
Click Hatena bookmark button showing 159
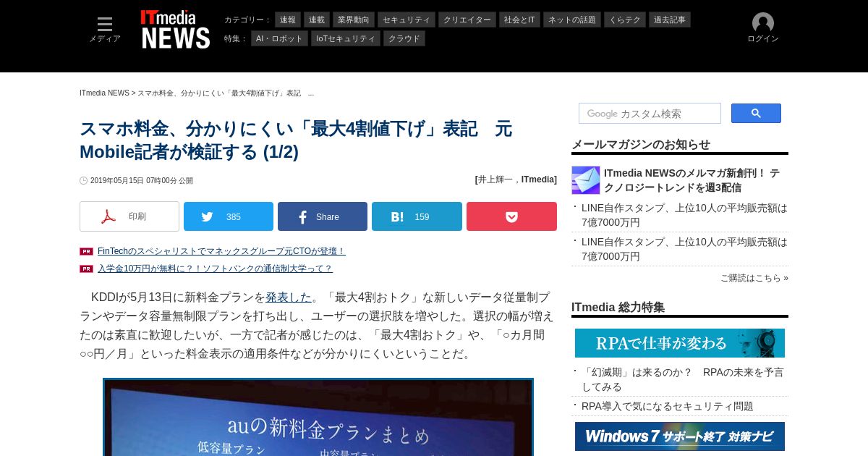point(417,216)
